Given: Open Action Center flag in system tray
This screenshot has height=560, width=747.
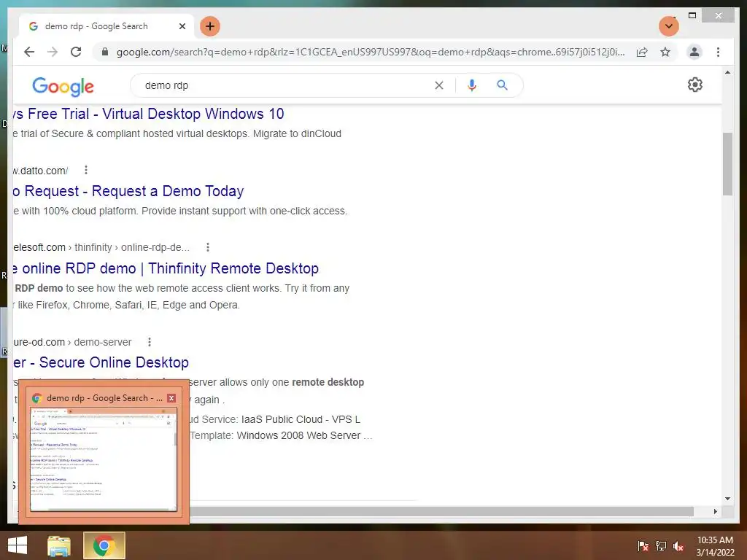Looking at the screenshot, I should (643, 545).
